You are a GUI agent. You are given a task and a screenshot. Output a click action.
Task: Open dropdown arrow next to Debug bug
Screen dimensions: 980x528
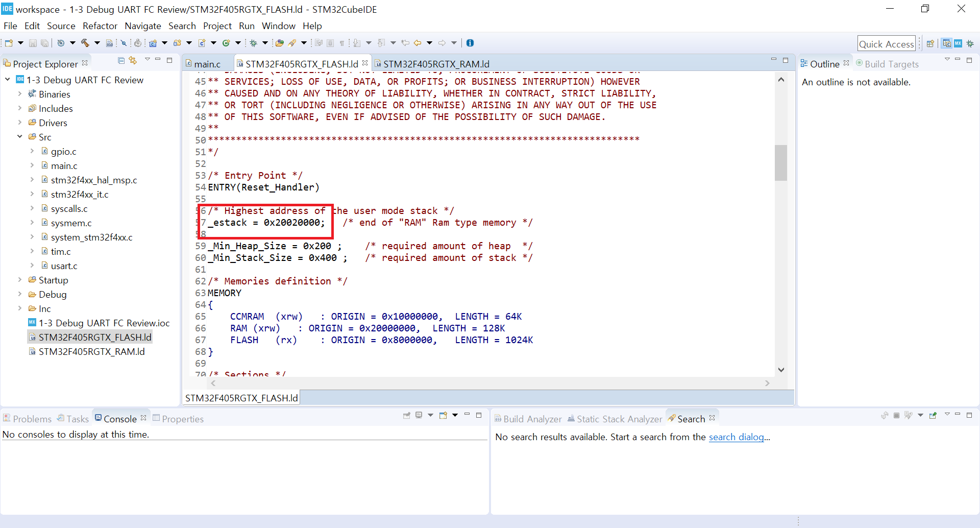265,43
